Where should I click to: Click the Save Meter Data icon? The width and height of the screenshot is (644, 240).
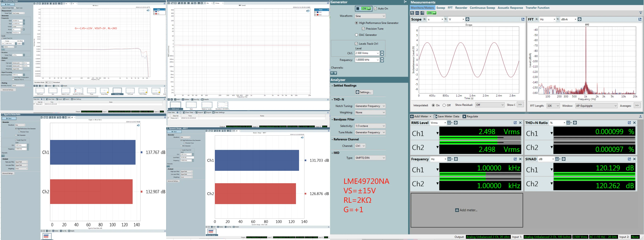pos(435,117)
